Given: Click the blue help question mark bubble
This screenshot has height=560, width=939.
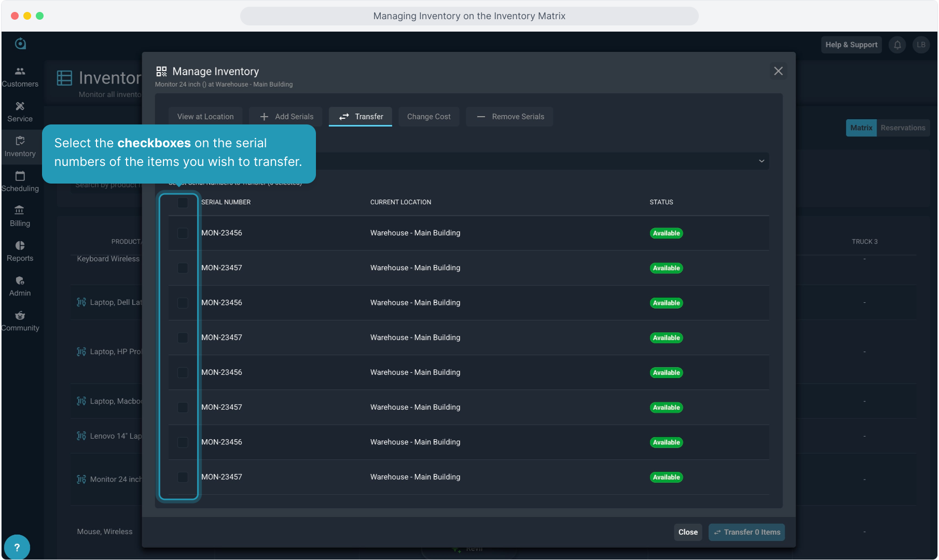Looking at the screenshot, I should [17, 547].
